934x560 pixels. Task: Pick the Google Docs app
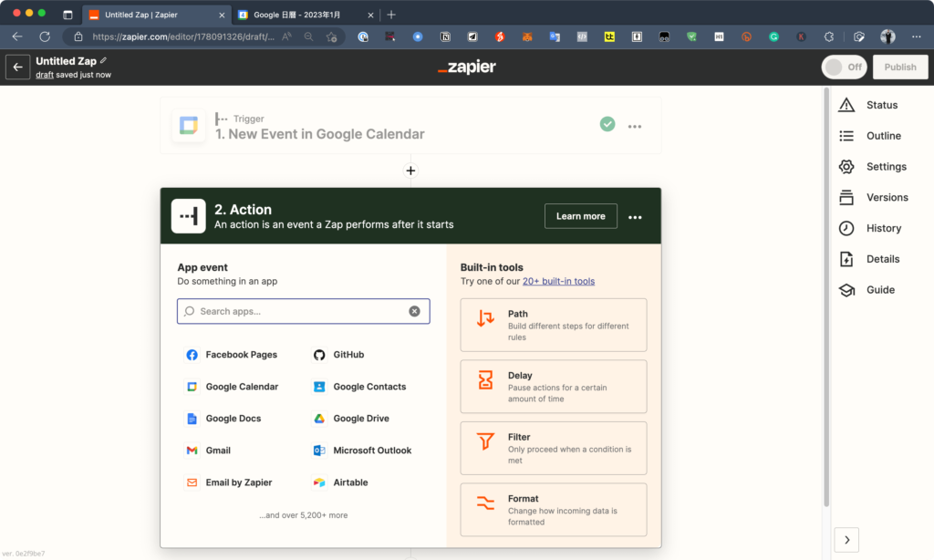[224, 419]
